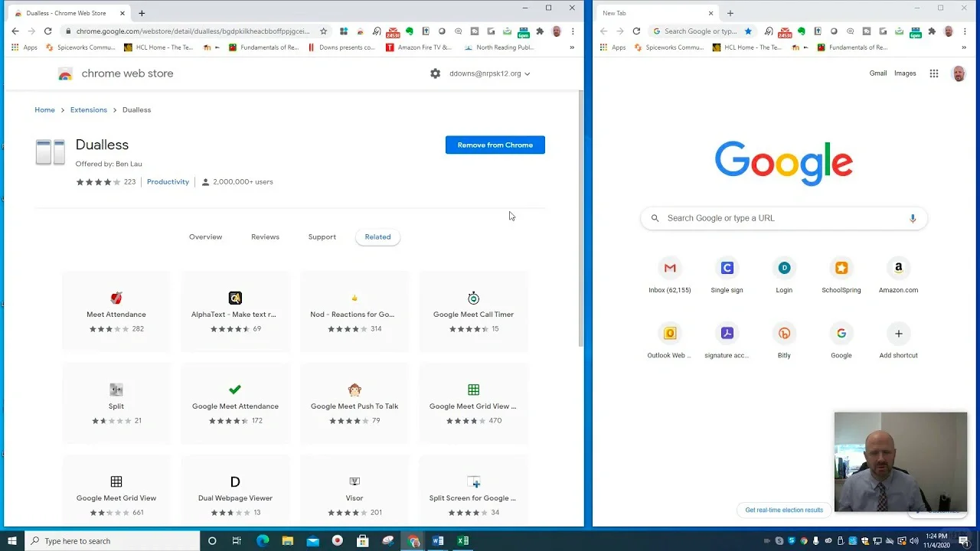Screen dimensions: 980x551
Task: Expand the ddowns@nrpsk12.org account dropdown
Action: [x=526, y=73]
